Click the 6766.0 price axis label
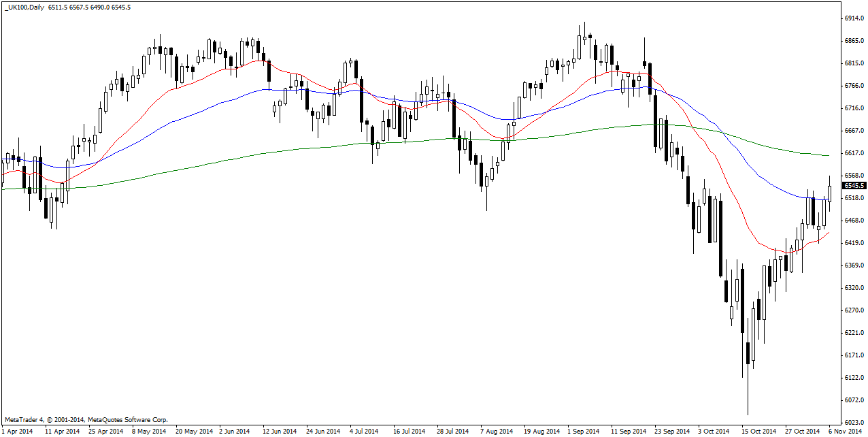Image resolution: width=868 pixels, height=437 pixels. click(854, 86)
